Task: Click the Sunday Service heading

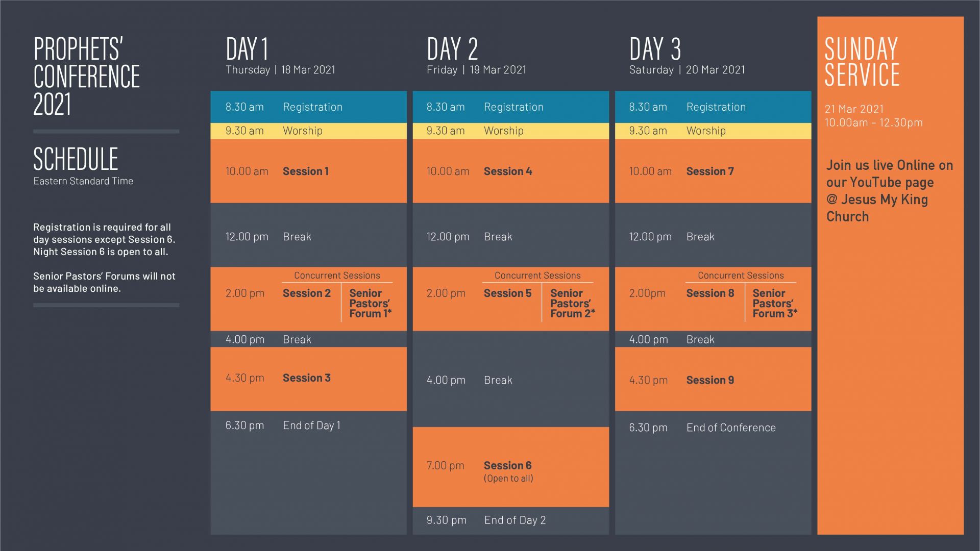Action: (862, 62)
